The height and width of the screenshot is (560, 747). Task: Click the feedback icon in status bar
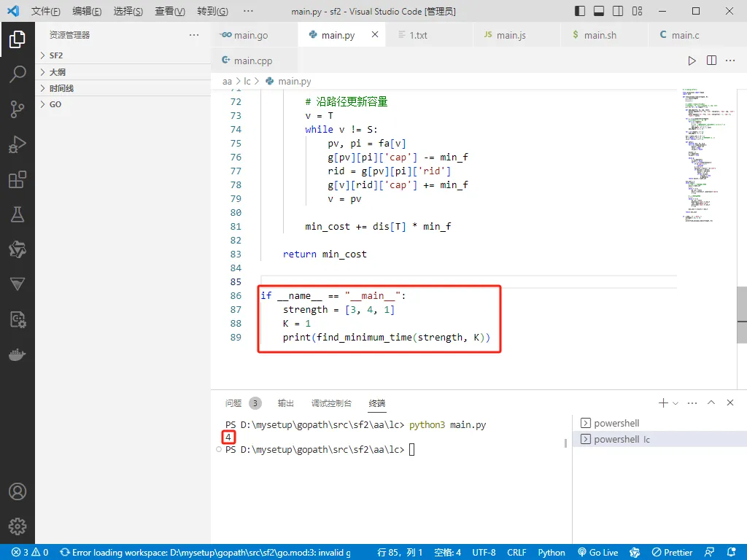pos(709,553)
